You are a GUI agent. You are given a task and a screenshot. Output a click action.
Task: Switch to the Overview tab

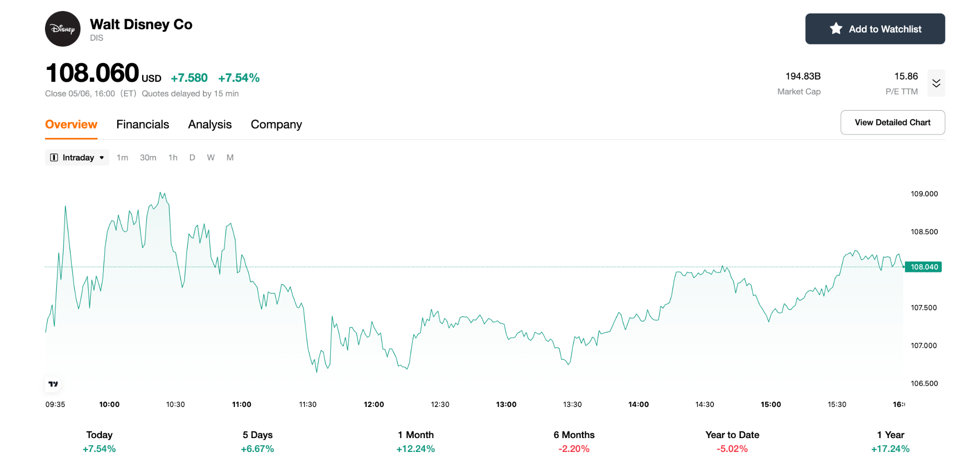pos(71,124)
